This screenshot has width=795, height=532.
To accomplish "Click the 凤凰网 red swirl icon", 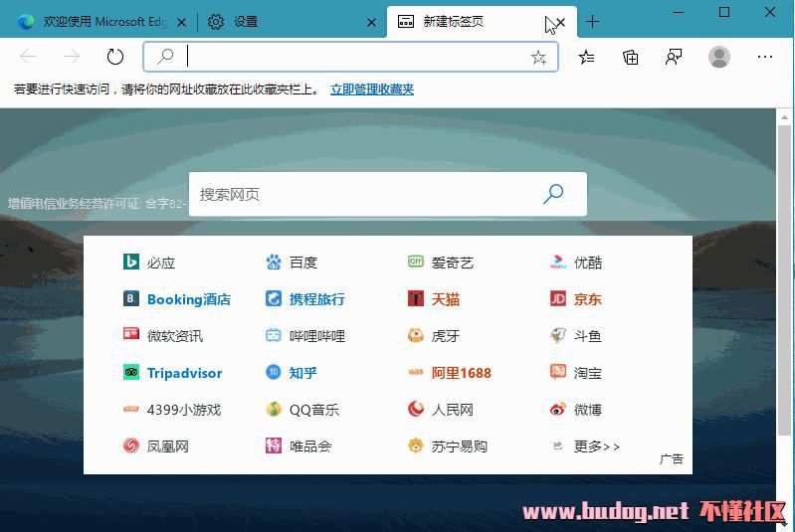I will coord(131,445).
